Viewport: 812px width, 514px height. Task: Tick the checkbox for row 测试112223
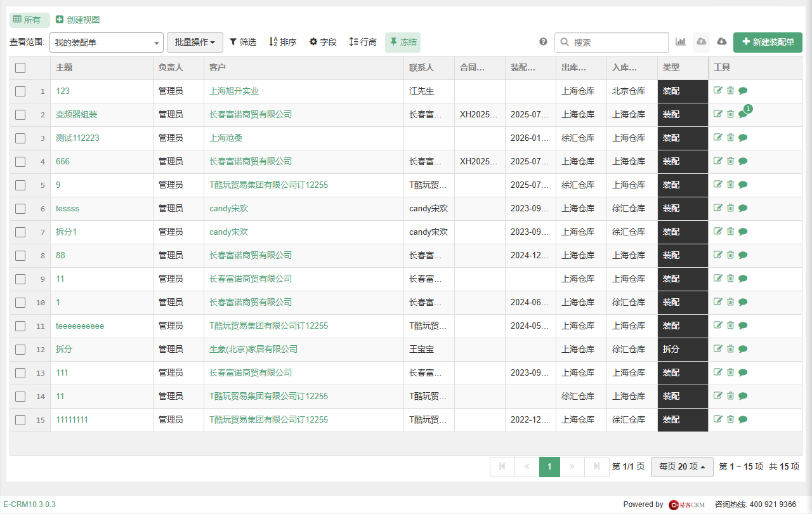(x=20, y=138)
